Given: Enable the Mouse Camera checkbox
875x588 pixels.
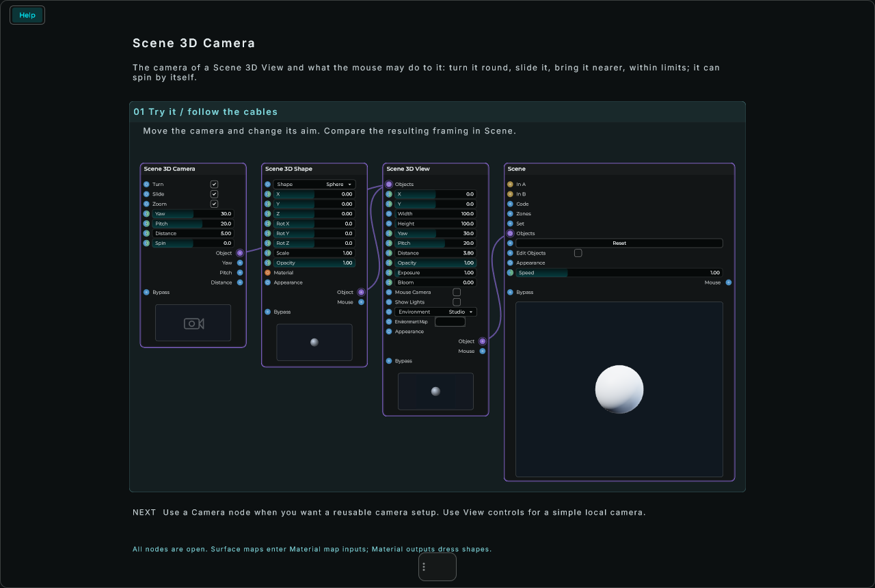Looking at the screenshot, I should click(457, 292).
